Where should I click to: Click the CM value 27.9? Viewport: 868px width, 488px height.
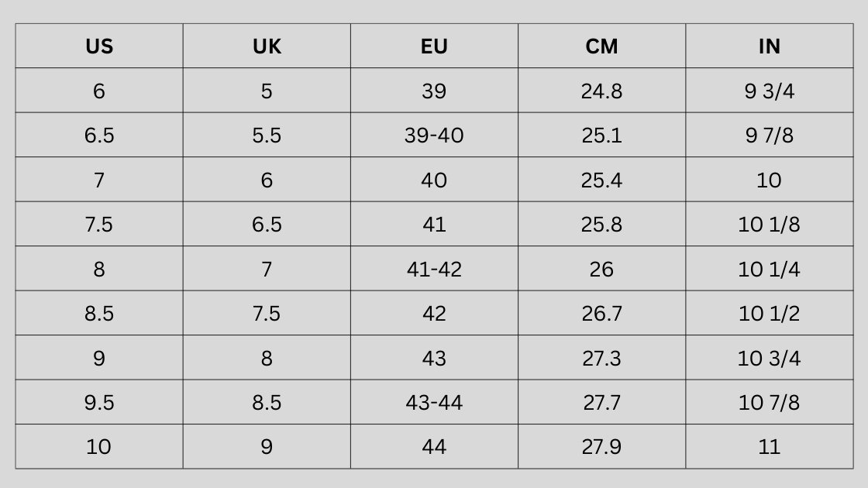[x=601, y=447]
